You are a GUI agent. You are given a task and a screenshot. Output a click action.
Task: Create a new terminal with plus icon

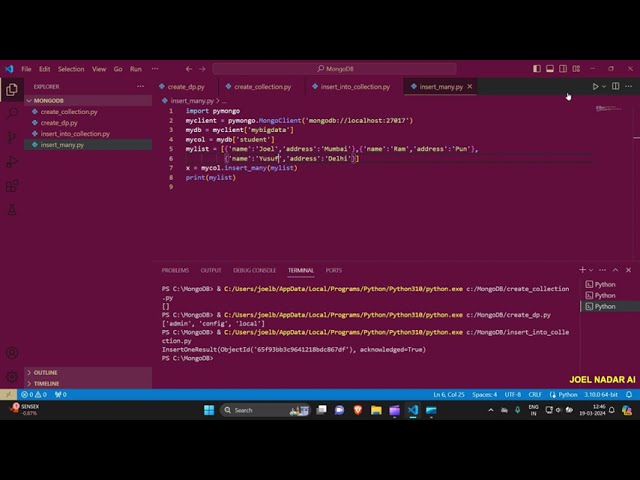pyautogui.click(x=582, y=270)
